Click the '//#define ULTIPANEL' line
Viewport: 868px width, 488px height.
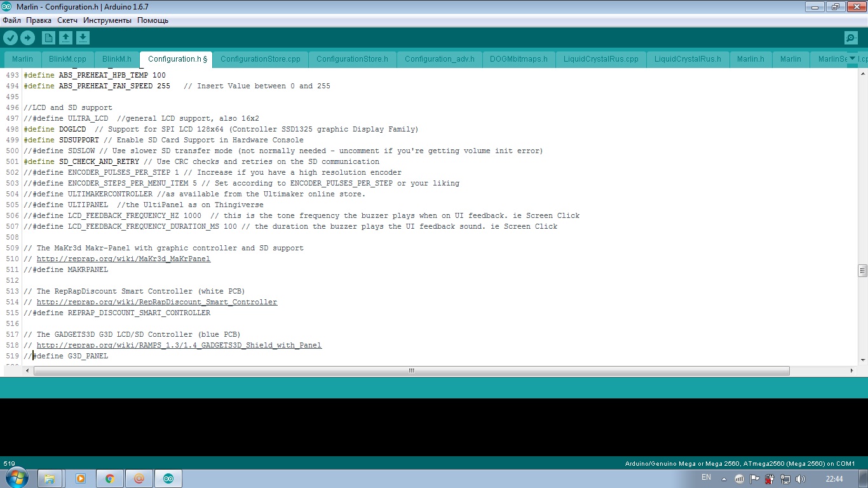coord(143,205)
